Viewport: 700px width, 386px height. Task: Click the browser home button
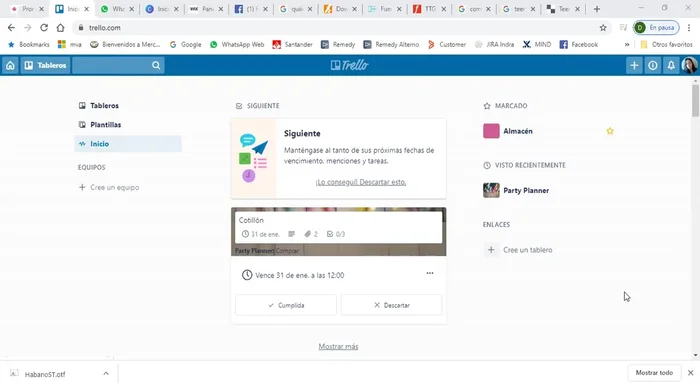(x=60, y=28)
